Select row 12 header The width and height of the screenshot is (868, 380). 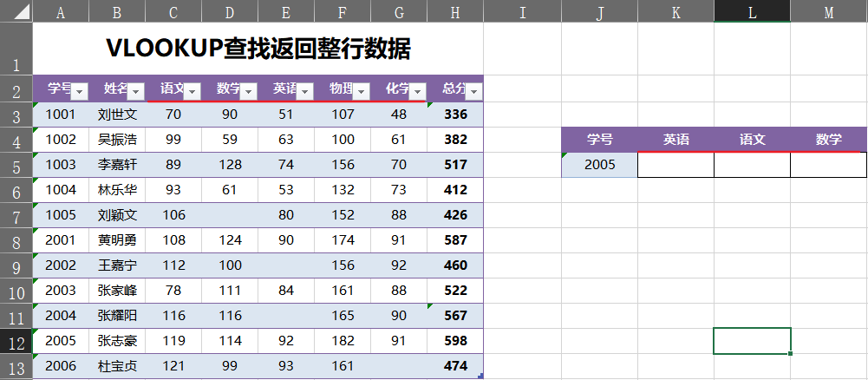click(x=16, y=341)
